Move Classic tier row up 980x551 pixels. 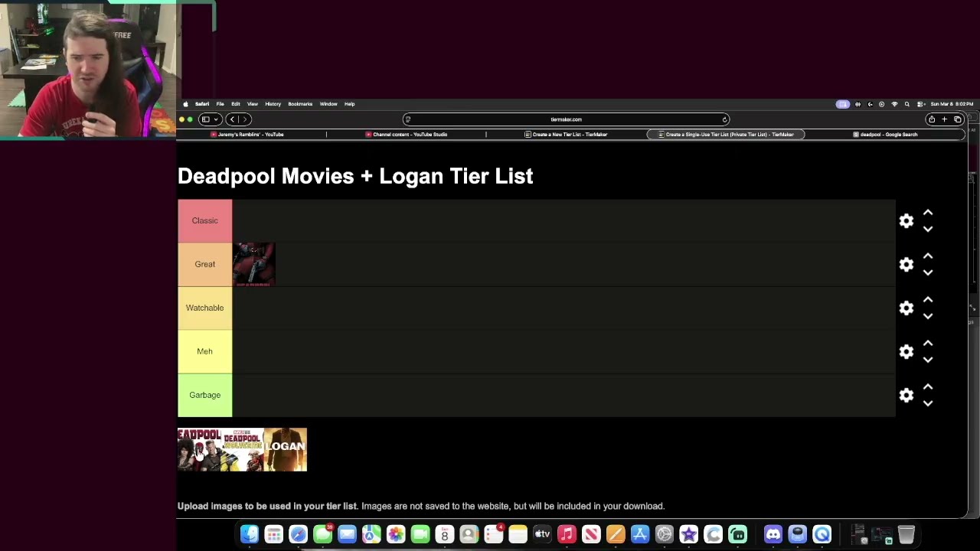pyautogui.click(x=928, y=212)
